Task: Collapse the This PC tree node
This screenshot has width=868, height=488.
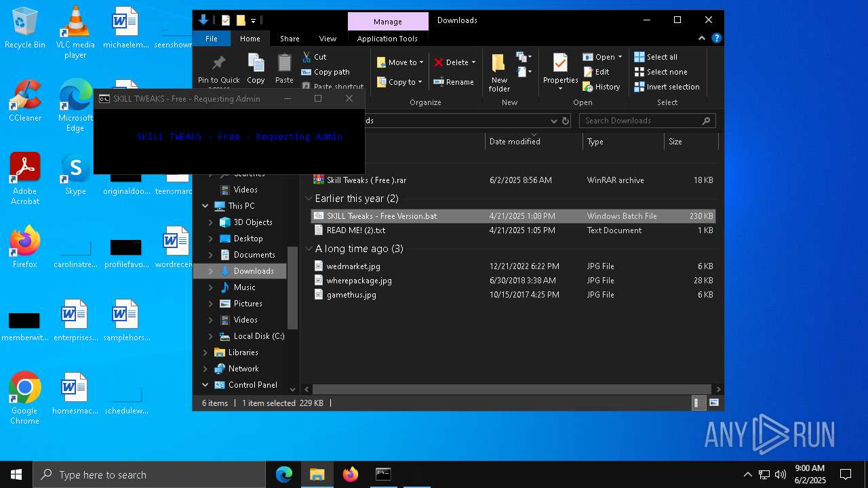Action: pos(205,206)
